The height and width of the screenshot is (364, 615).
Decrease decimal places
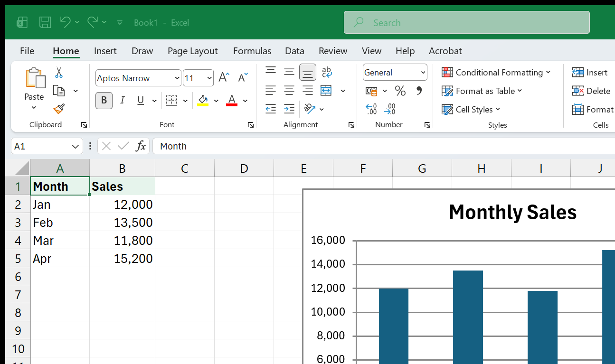pos(390,109)
